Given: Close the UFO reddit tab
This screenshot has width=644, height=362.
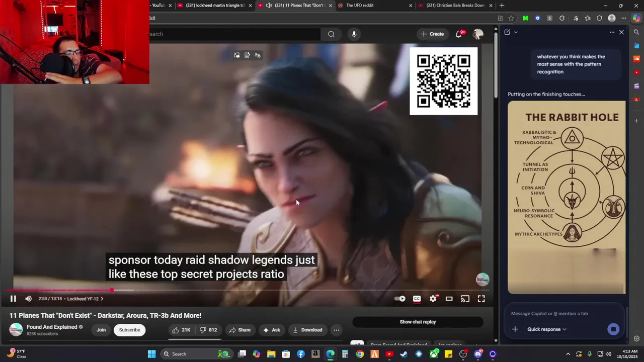Looking at the screenshot, I should click(x=411, y=6).
